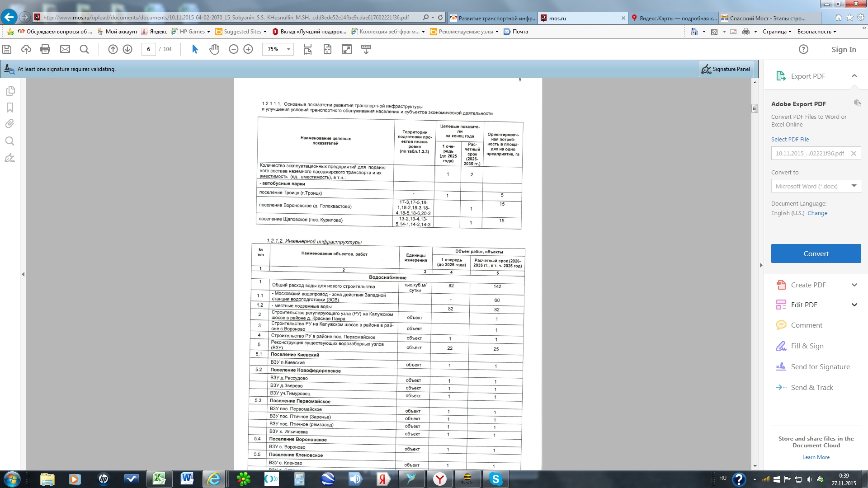Toggle full screen read mode
This screenshot has width=868, height=488.
click(347, 49)
